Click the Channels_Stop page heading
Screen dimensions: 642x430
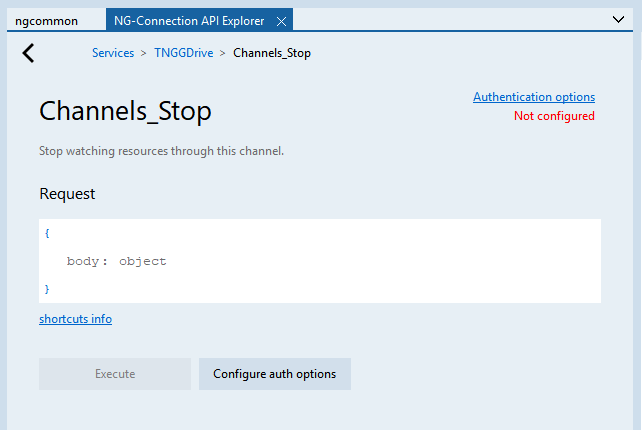125,111
